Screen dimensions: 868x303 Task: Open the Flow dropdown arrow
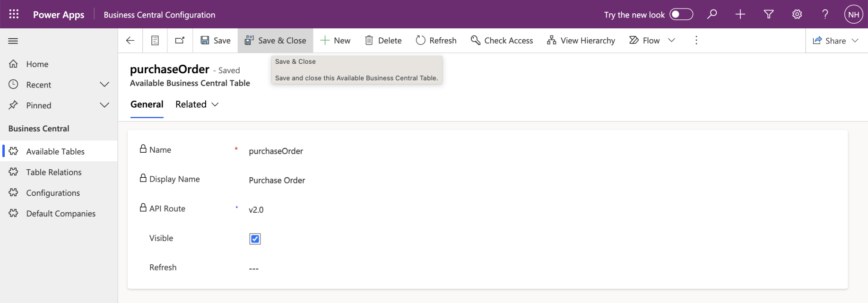671,41
